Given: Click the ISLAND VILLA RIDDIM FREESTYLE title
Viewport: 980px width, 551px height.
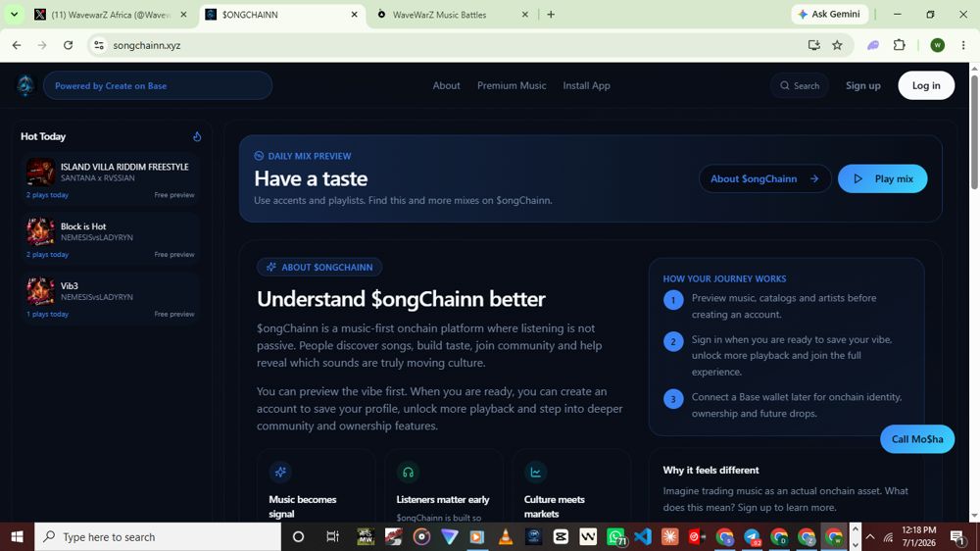Looking at the screenshot, I should 124,167.
